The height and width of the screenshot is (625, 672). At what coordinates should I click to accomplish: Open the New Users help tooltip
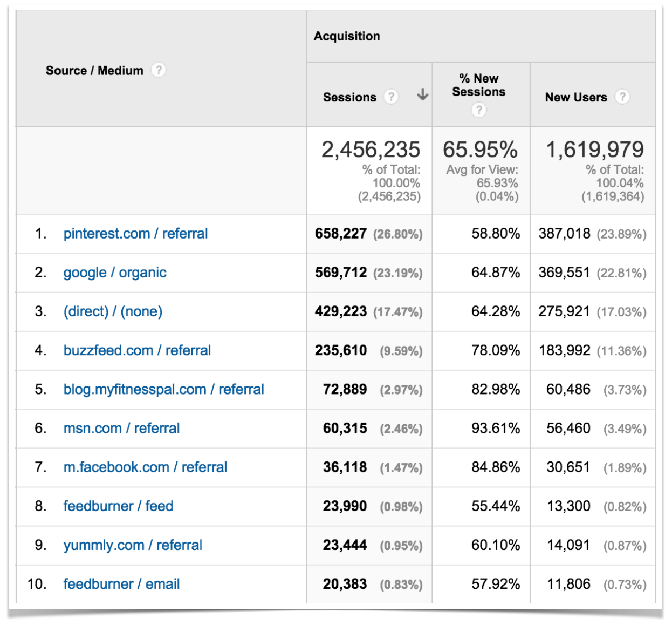click(623, 97)
